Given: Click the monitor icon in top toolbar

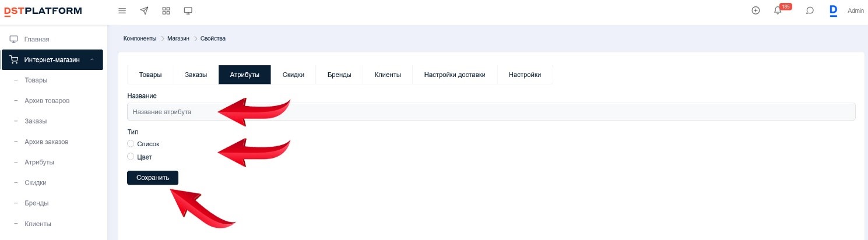Looking at the screenshot, I should (188, 10).
